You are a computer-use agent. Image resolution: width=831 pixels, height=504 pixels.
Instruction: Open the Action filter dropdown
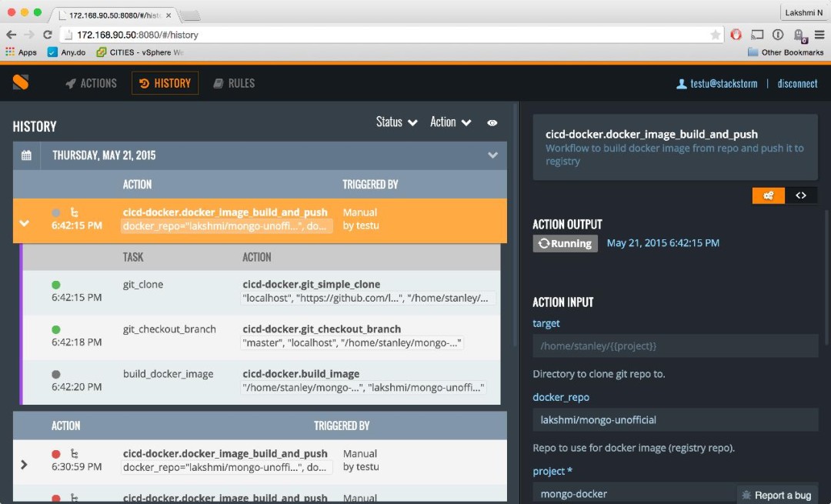click(x=450, y=122)
